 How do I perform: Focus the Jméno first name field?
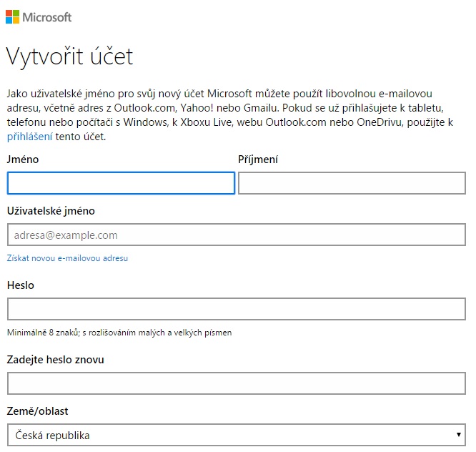coord(121,183)
